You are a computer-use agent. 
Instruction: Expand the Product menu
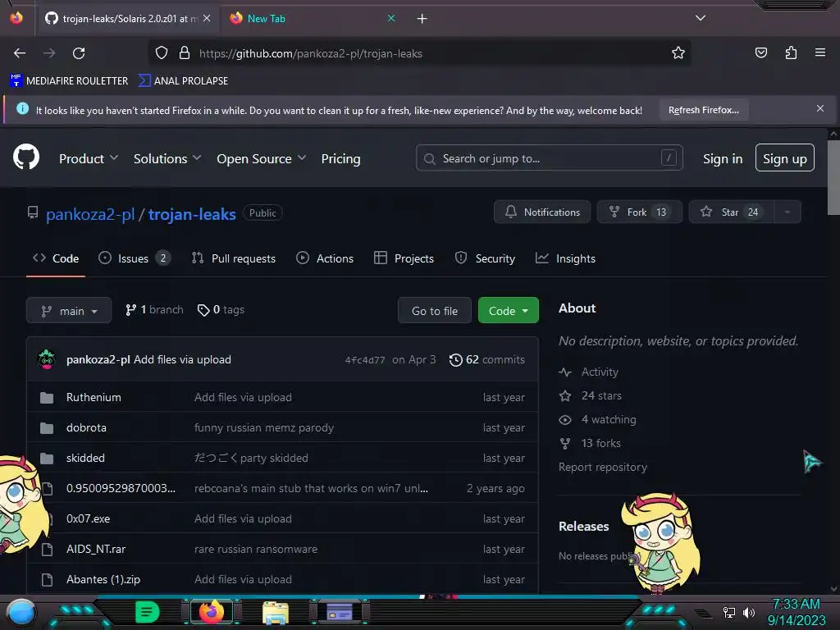[89, 158]
